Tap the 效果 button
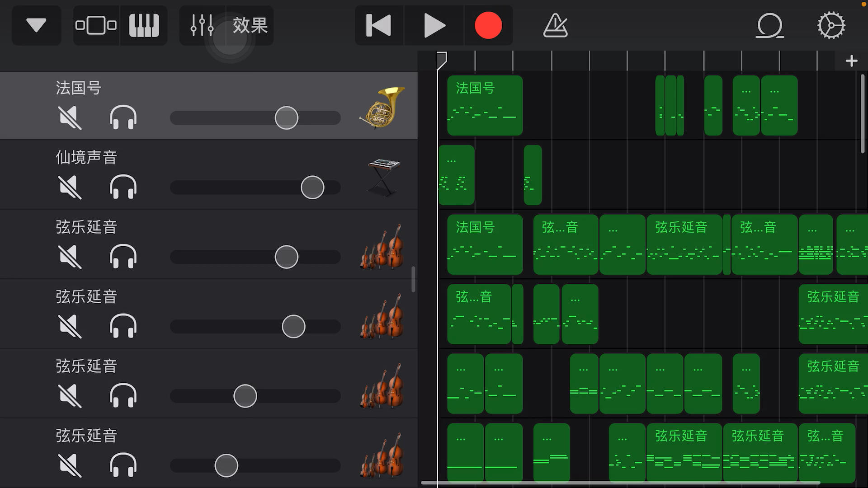The image size is (868, 488). click(x=250, y=25)
